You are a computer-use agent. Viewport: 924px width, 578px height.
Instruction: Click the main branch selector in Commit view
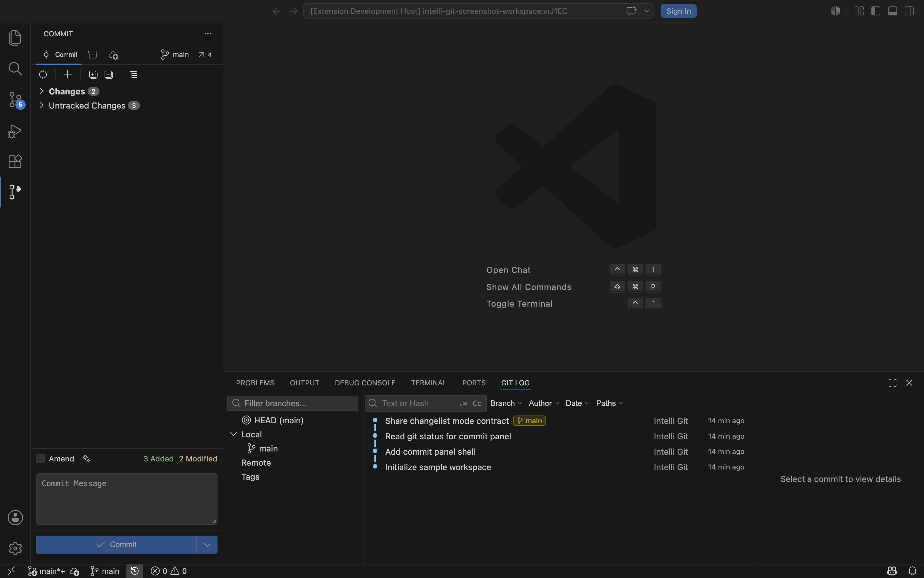[175, 55]
